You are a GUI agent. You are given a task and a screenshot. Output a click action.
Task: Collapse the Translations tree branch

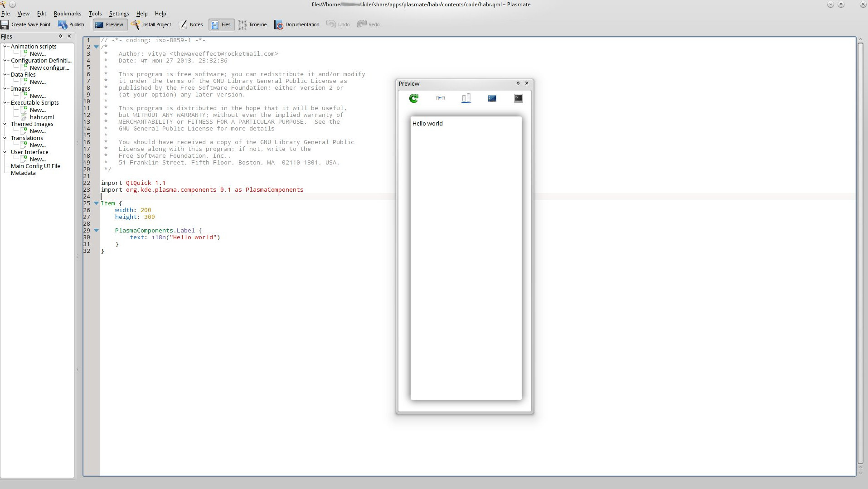point(5,138)
